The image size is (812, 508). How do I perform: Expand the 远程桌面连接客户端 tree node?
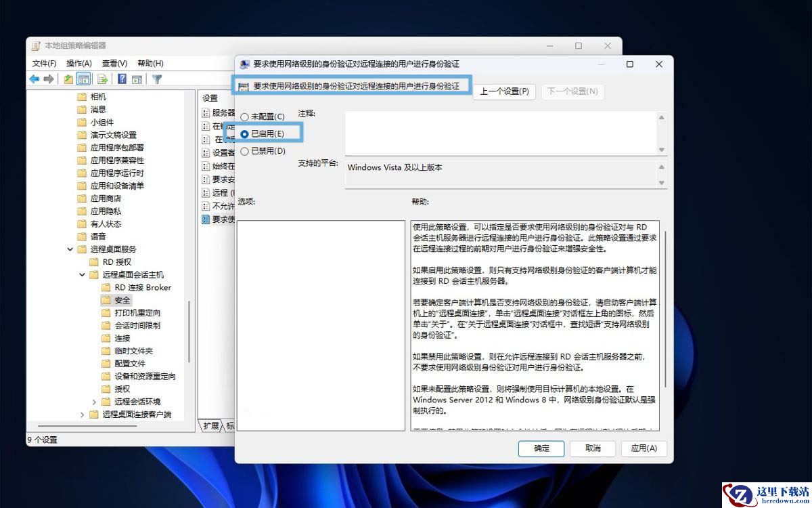[x=83, y=415]
